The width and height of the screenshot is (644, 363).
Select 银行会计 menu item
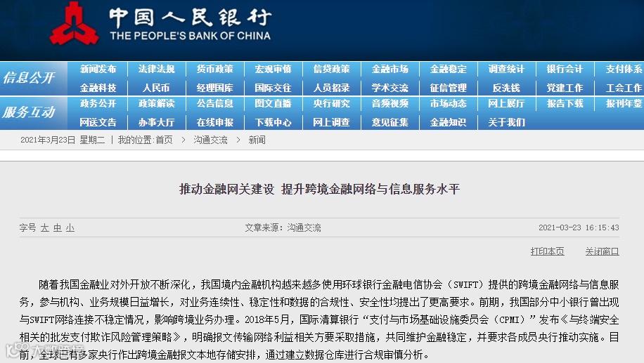pyautogui.click(x=565, y=69)
